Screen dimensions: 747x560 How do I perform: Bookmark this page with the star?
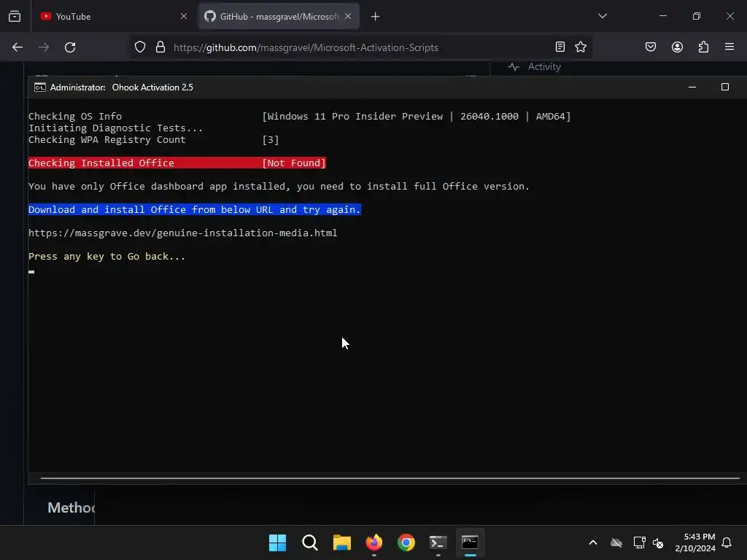click(580, 47)
